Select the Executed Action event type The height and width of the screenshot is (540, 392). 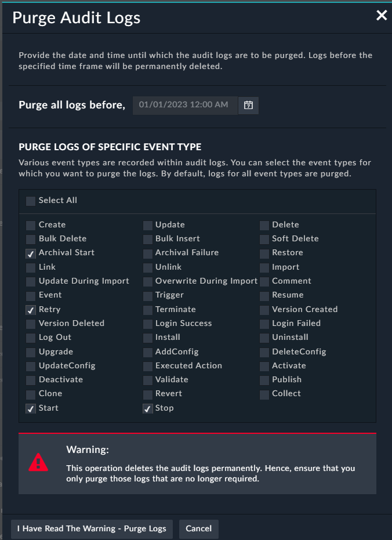pos(147,366)
